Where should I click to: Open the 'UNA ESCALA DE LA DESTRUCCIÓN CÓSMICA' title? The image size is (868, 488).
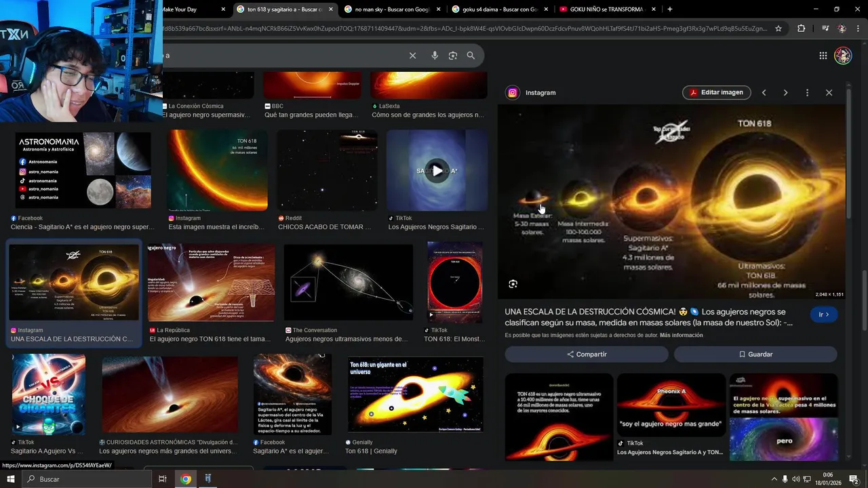(649, 317)
